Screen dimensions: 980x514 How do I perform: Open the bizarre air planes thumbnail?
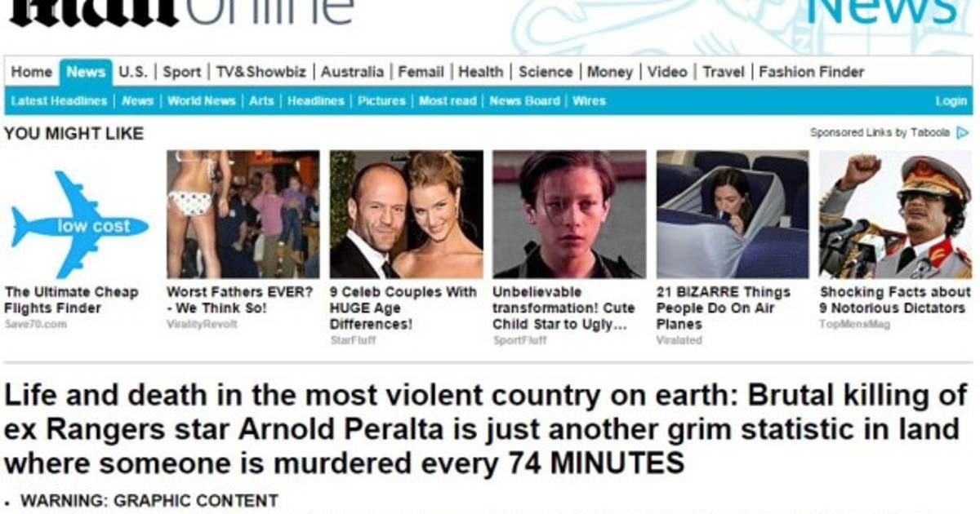tap(733, 215)
